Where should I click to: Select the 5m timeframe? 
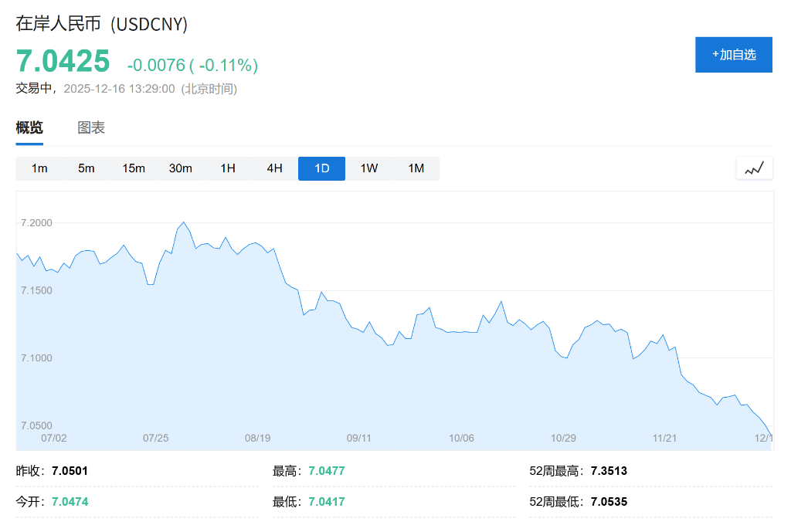coord(86,168)
